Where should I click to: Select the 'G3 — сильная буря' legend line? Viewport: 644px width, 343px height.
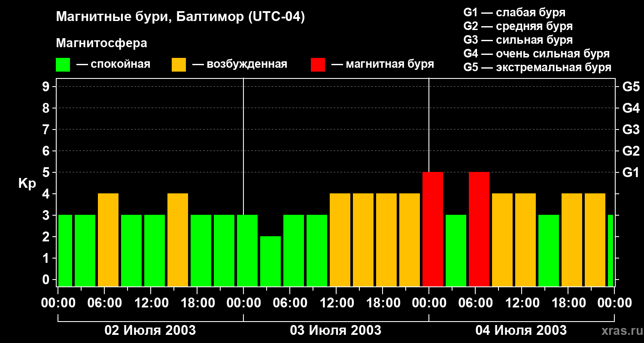[518, 40]
